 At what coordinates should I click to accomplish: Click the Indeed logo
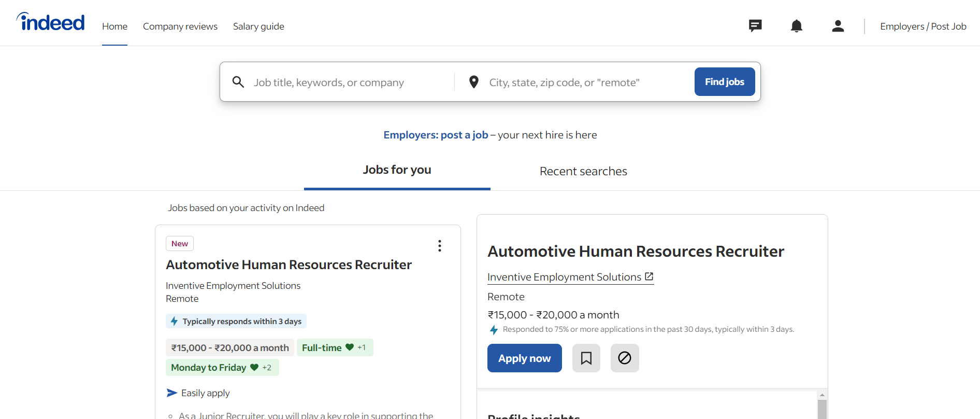tap(51, 22)
